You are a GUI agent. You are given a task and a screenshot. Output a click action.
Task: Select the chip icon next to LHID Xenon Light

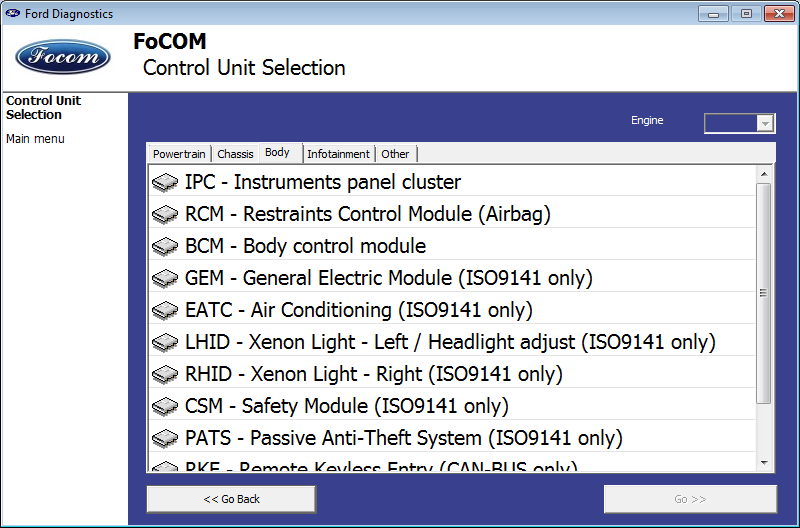(165, 342)
